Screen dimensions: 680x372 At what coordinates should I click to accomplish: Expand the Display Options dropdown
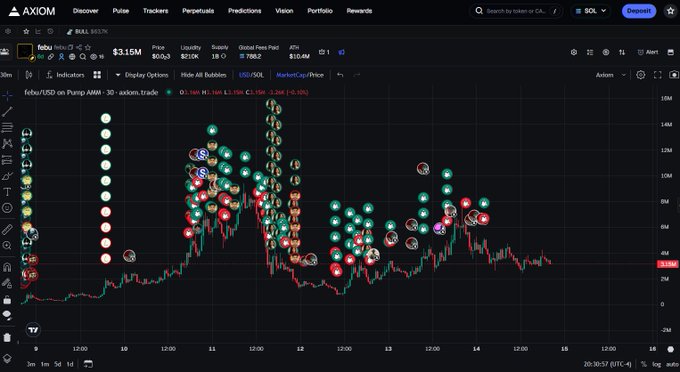[142, 75]
